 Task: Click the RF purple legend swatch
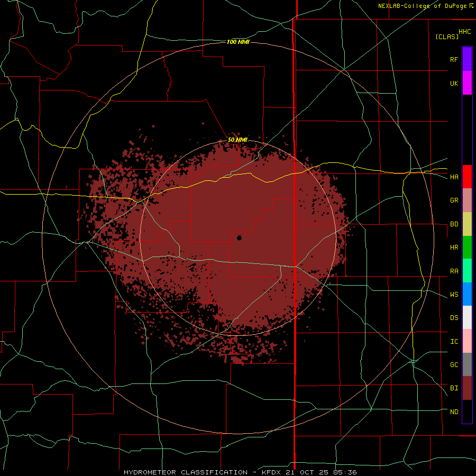(x=467, y=59)
